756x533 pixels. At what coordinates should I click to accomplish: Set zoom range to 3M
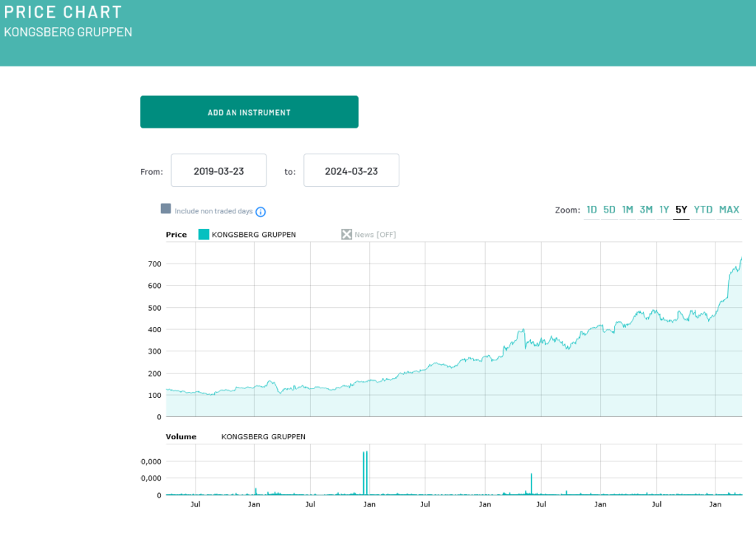click(x=646, y=210)
